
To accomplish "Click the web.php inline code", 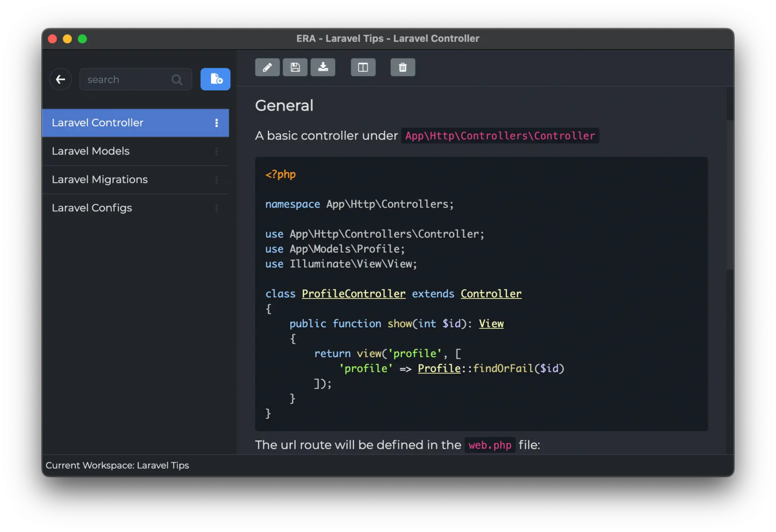I will coord(490,445).
